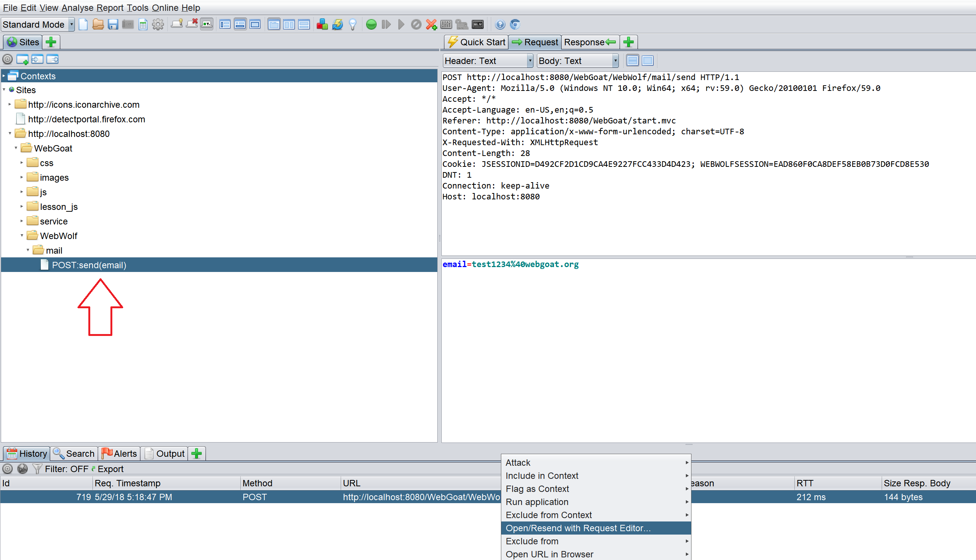976x560 pixels.
Task: Add a new tab next to Output
Action: tap(197, 453)
